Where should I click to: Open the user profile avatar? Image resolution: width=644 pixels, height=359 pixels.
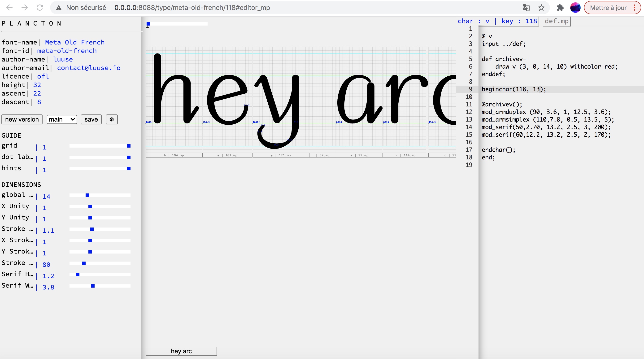coord(575,8)
